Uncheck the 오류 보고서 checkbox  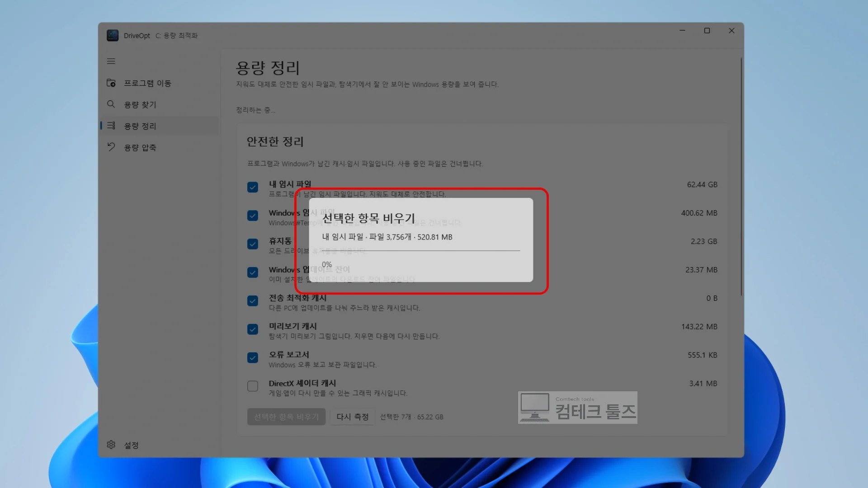coord(253,358)
